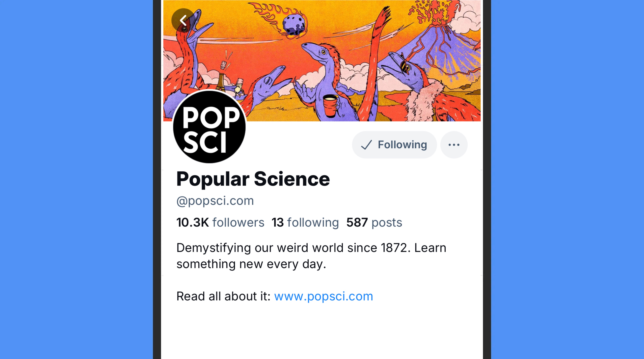Open the 10.3K followers list

pos(220,222)
